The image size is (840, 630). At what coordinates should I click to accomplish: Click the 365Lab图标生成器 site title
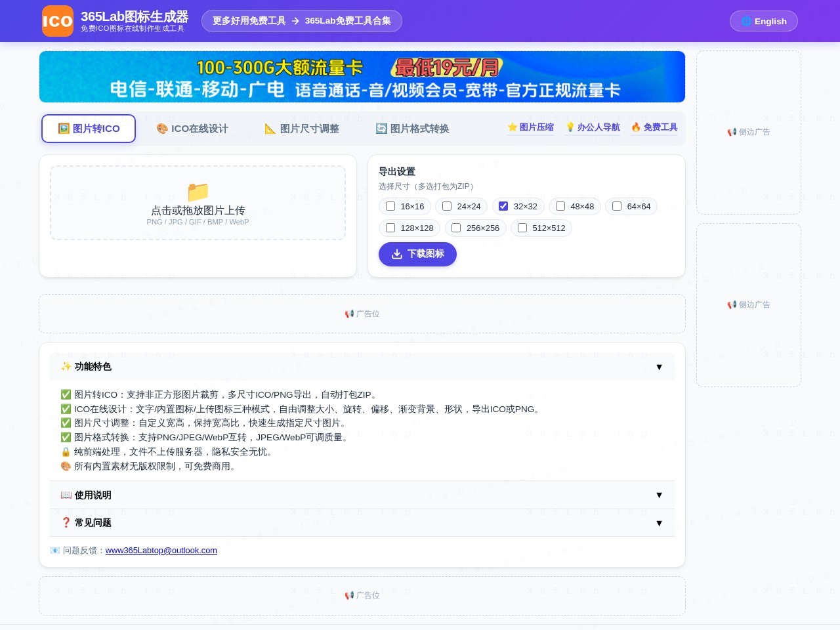(135, 16)
